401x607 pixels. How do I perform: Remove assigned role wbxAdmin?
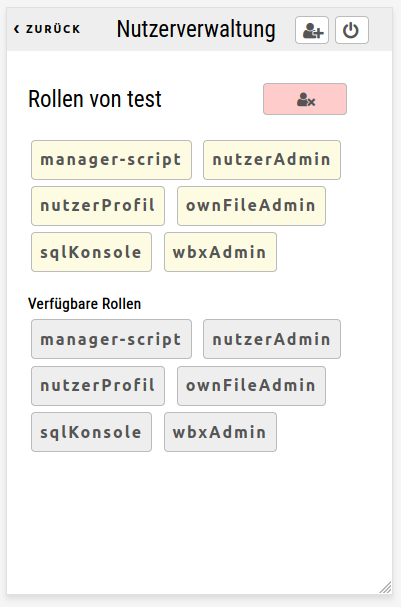[x=220, y=252]
